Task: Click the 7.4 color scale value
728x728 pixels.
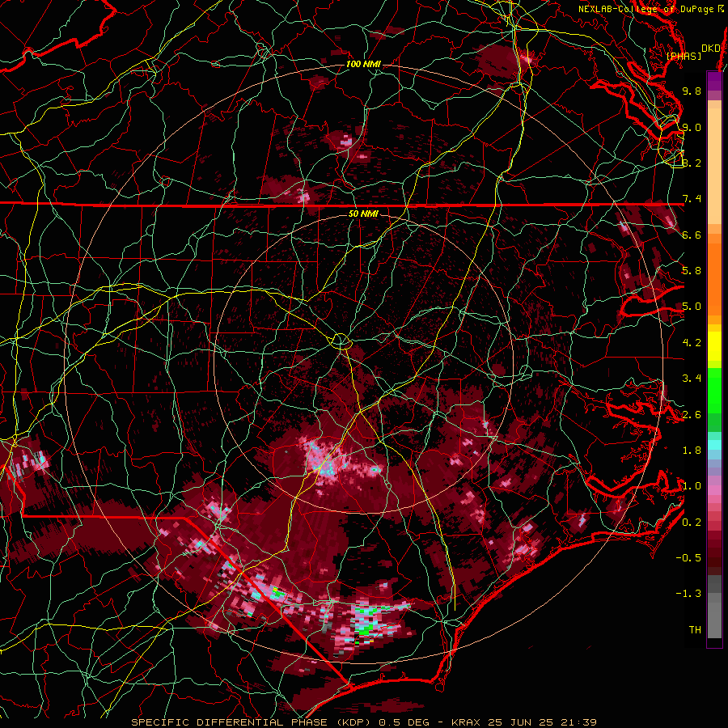Action: pos(692,199)
